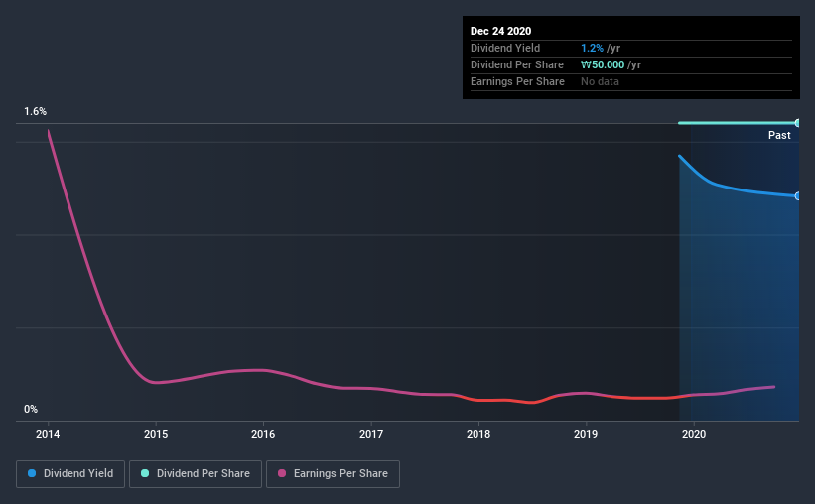Image resolution: width=815 pixels, height=504 pixels.
Task: Click the 0% y-axis label
Action: pyautogui.click(x=31, y=409)
